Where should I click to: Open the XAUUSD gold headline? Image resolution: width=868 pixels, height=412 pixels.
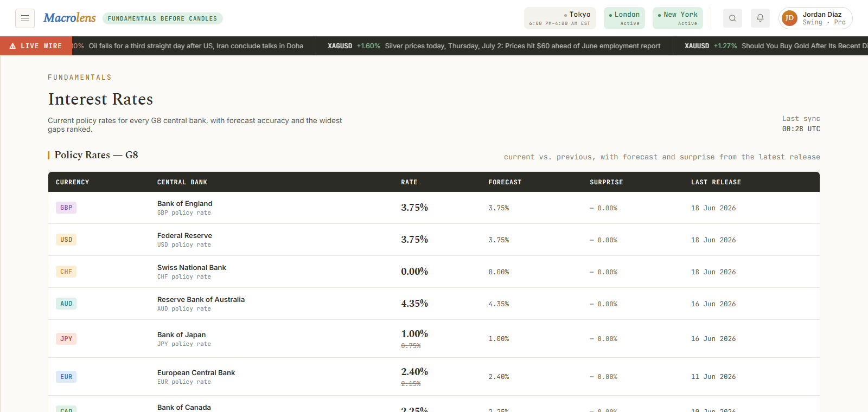point(776,46)
